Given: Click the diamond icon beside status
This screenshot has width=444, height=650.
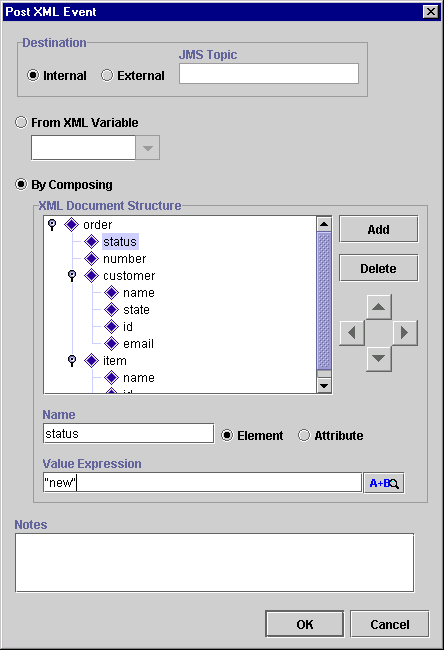Looking at the screenshot, I should tap(91, 242).
